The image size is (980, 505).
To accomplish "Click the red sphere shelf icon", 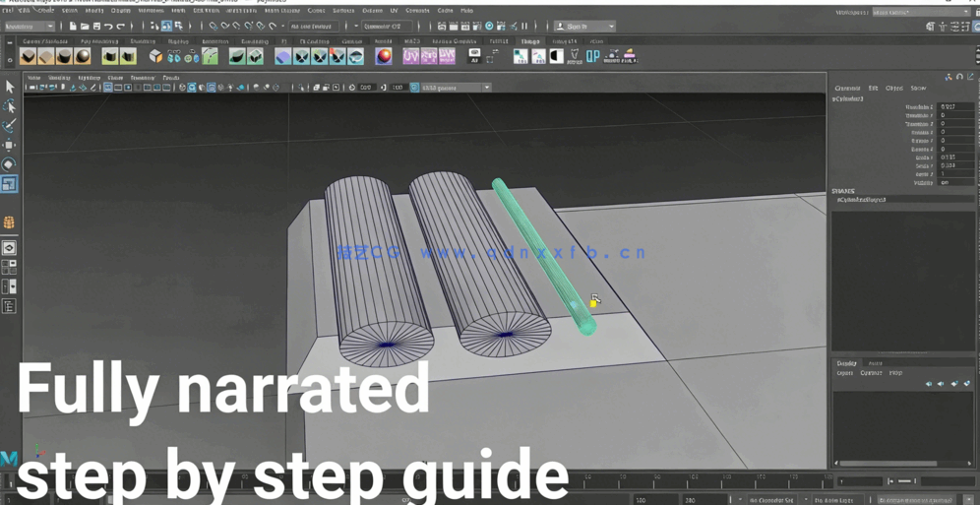I will 384,57.
